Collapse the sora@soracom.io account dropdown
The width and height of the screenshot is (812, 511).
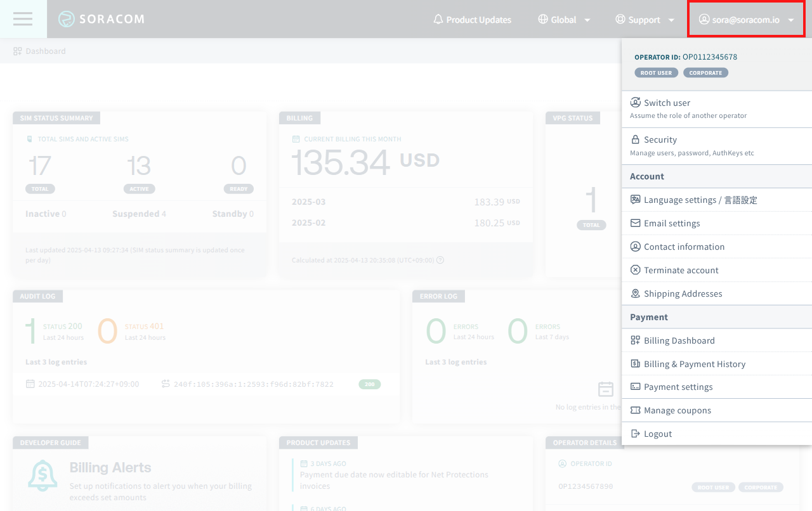[x=746, y=19]
